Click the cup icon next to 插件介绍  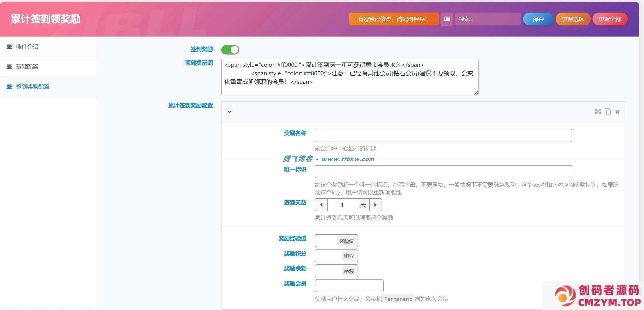(9, 47)
